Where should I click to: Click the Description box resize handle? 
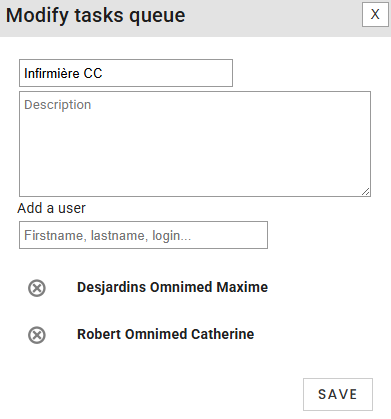[366, 192]
